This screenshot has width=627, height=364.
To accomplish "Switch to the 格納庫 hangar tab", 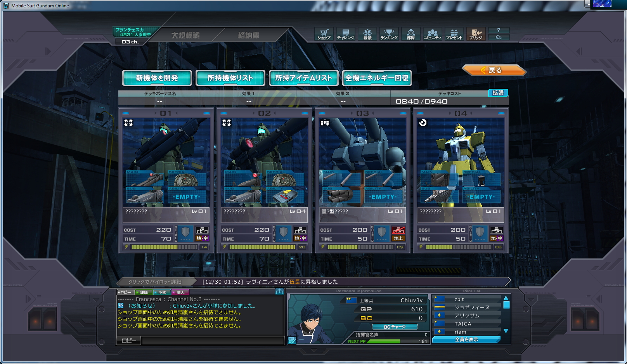I will (249, 35).
